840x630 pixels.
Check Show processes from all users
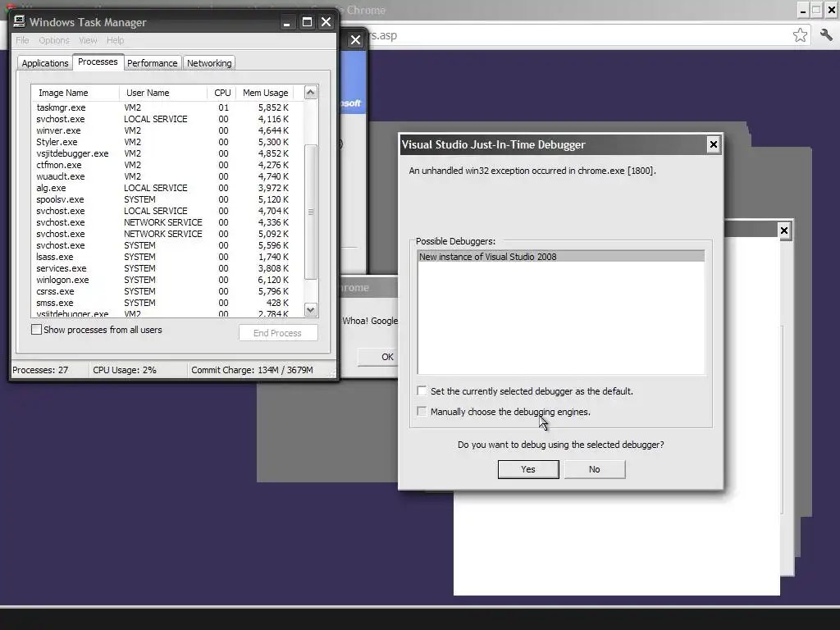coord(36,330)
